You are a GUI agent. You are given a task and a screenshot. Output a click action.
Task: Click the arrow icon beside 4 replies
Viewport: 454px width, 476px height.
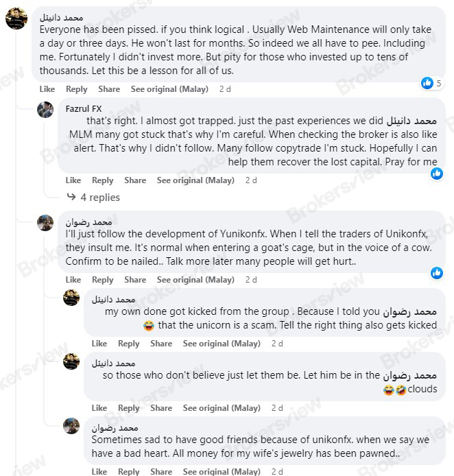(x=71, y=198)
